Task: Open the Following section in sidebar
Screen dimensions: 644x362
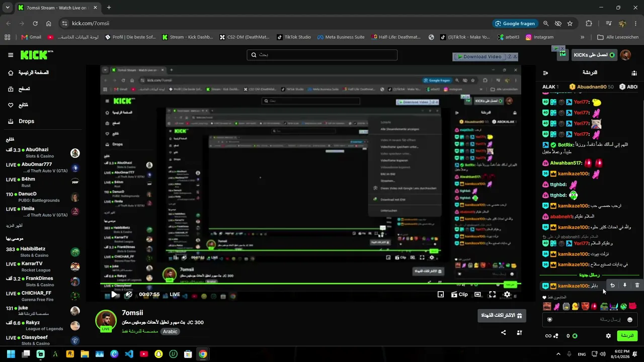Action: tap(18, 105)
